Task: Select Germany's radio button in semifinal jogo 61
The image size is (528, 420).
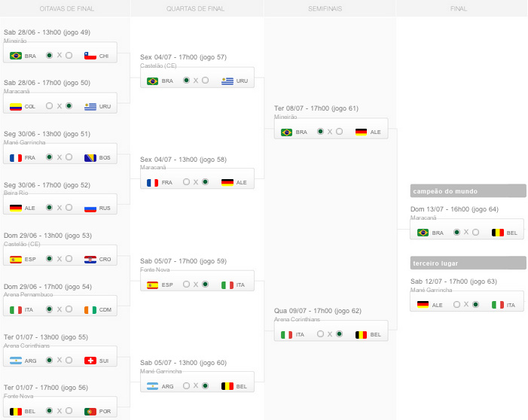Action: 340,132
